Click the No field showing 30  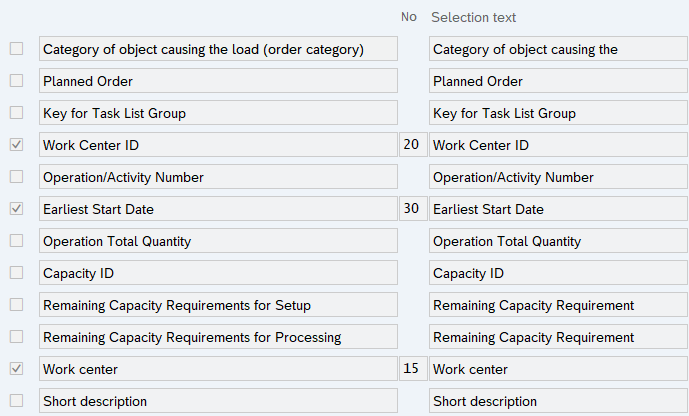pos(411,209)
